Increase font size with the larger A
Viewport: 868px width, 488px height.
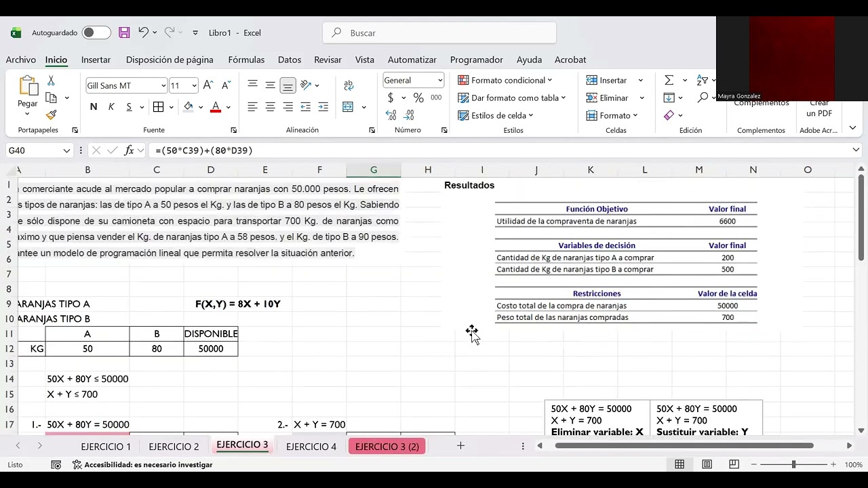coord(208,85)
